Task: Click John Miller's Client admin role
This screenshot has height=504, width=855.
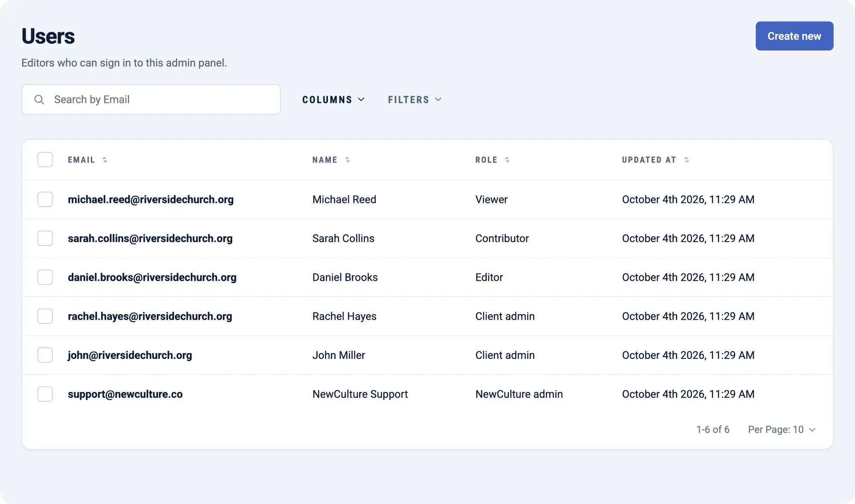Action: click(x=505, y=355)
